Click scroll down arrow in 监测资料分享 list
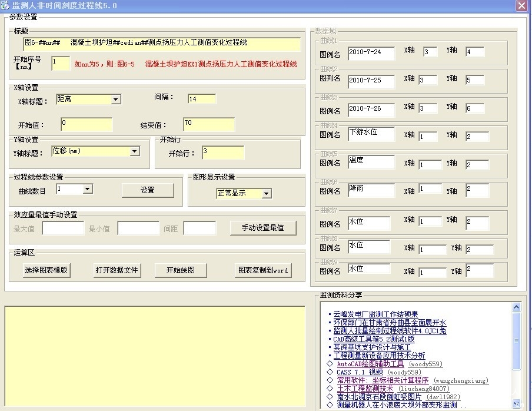The width and height of the screenshot is (532, 411). tap(516, 404)
